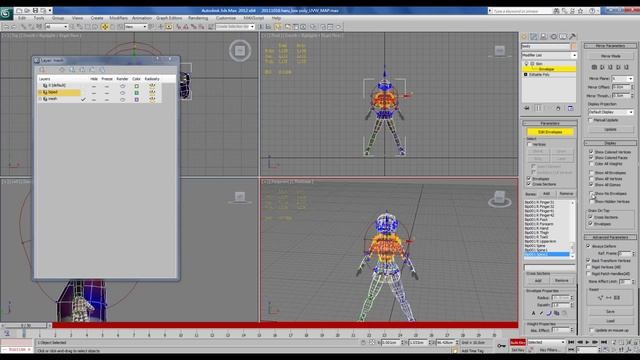Collapse the Advanced Parameters rollout header

(x=610, y=237)
